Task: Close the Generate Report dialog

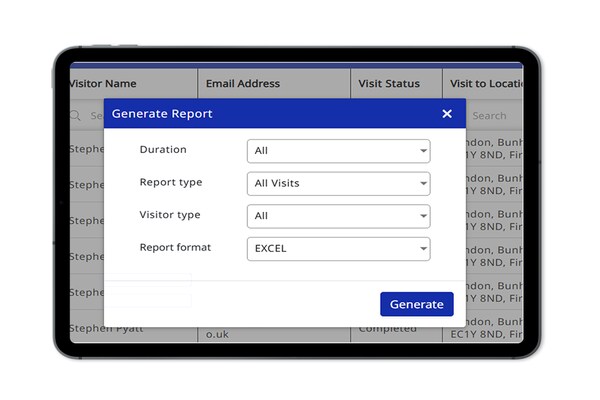Action: click(x=447, y=114)
